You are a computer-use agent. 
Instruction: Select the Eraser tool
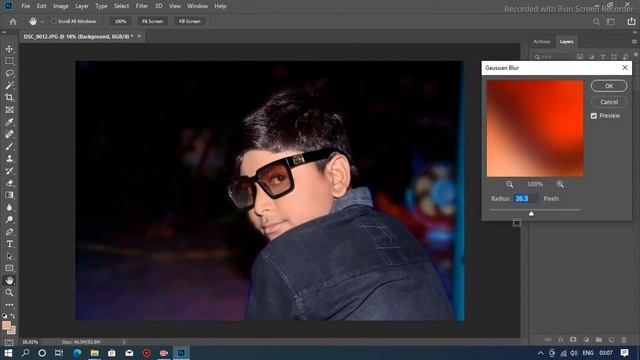9,183
